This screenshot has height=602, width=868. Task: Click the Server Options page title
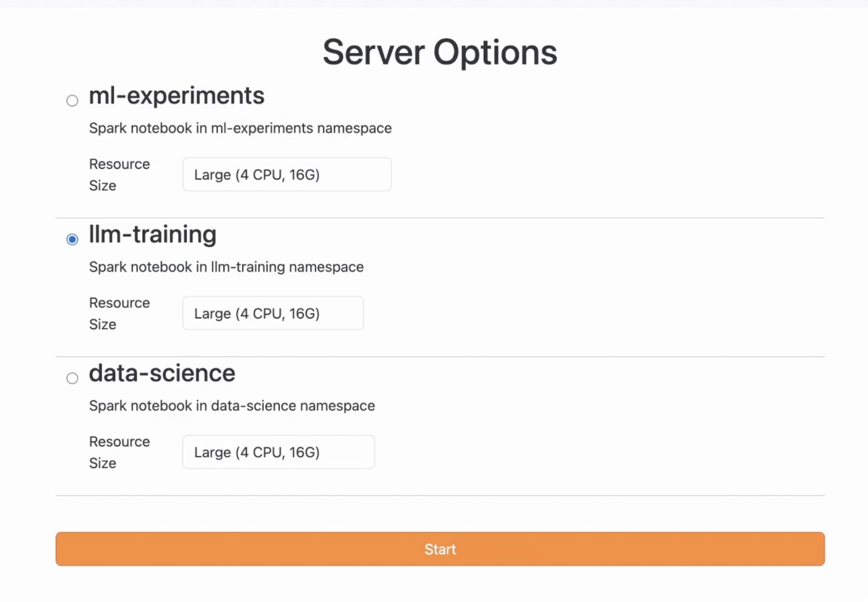pyautogui.click(x=440, y=52)
